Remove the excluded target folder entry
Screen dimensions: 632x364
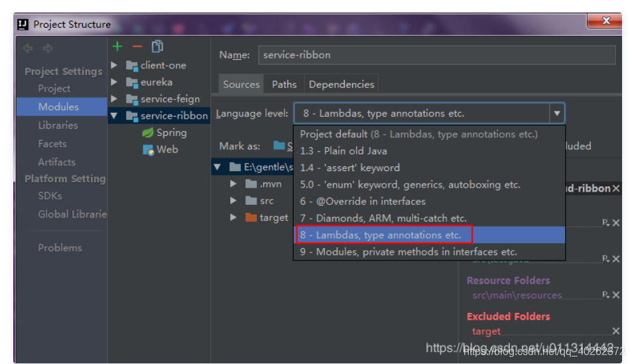(616, 331)
